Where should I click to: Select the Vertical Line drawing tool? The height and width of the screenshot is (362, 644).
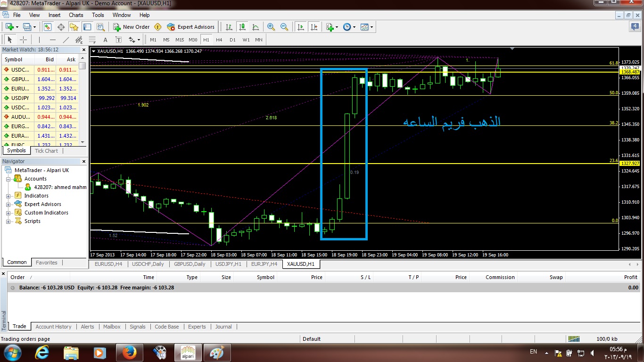pyautogui.click(x=40, y=40)
